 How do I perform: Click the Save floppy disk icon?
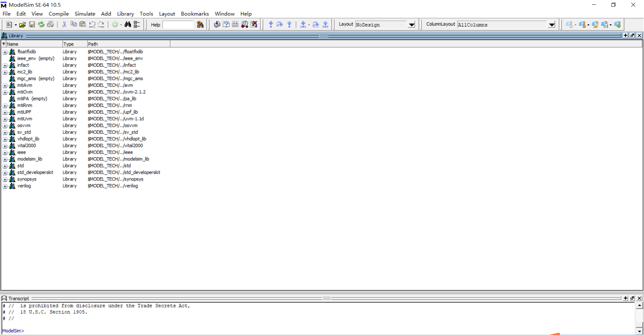tap(32, 24)
